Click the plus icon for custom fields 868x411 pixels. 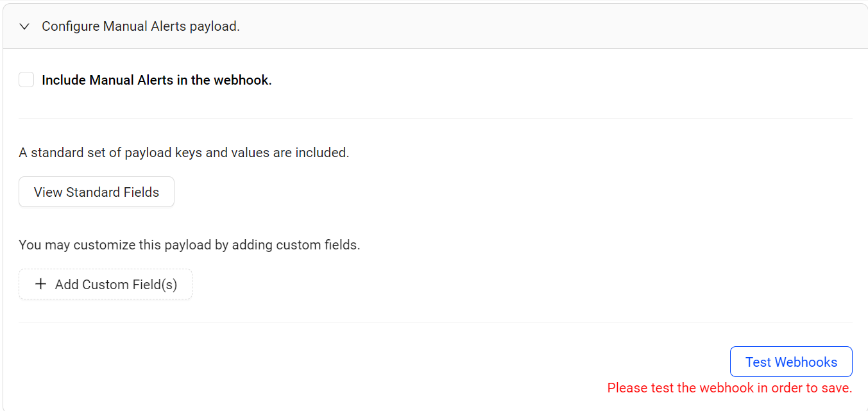pyautogui.click(x=40, y=284)
